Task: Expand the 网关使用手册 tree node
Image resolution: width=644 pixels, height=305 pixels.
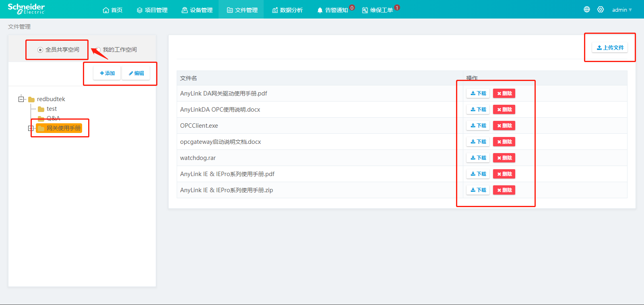Action: click(x=31, y=129)
